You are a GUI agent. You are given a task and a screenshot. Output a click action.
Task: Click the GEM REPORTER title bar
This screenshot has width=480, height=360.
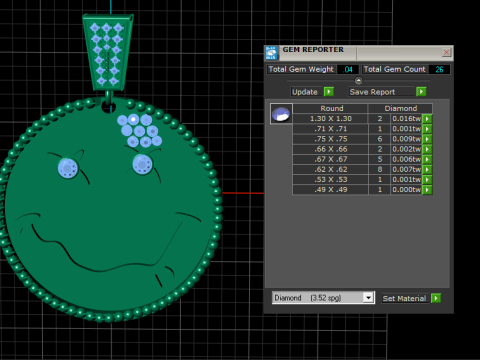coord(359,53)
